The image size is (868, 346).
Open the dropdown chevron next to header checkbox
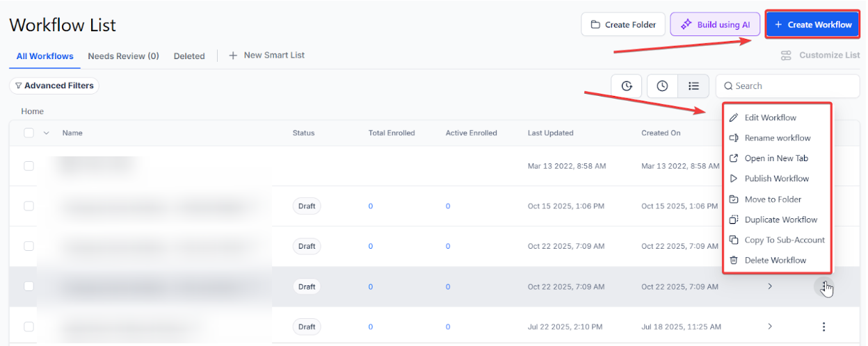point(47,133)
